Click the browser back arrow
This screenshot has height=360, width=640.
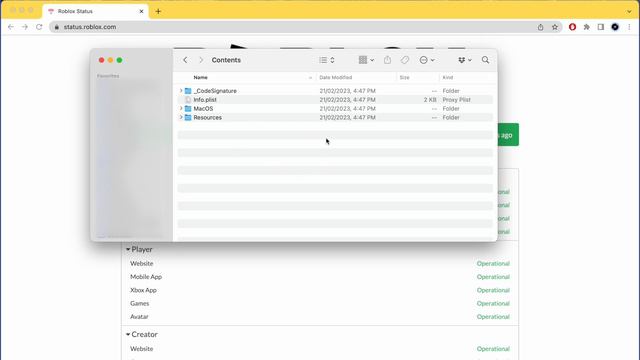(x=11, y=27)
